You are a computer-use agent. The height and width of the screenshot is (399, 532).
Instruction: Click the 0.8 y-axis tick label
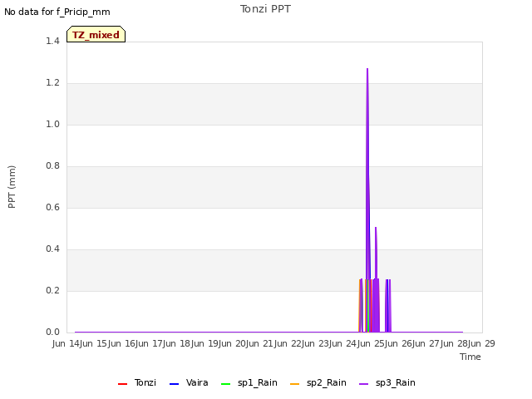(x=52, y=165)
